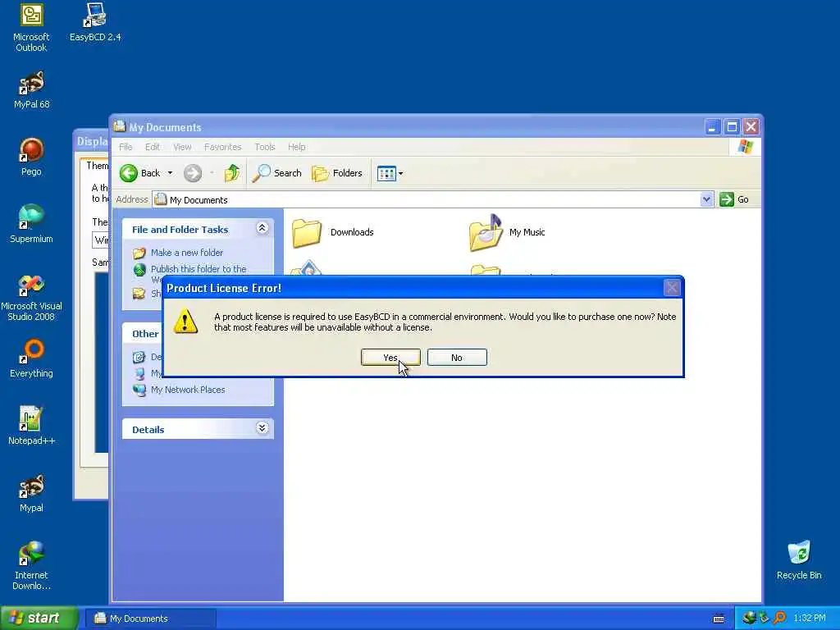Open the Forward history dropdown arrow
840x630 pixels.
coord(212,173)
